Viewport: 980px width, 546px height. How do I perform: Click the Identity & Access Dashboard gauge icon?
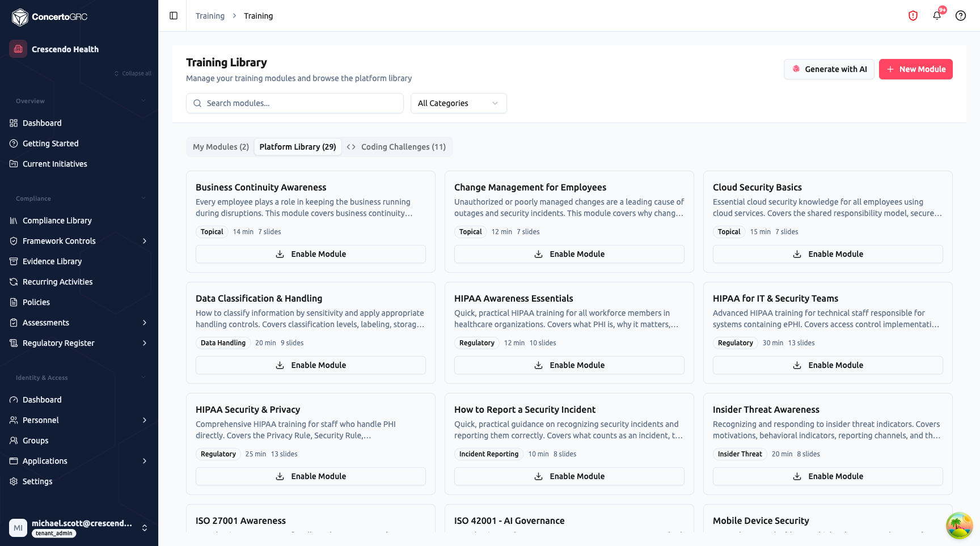pyautogui.click(x=14, y=400)
